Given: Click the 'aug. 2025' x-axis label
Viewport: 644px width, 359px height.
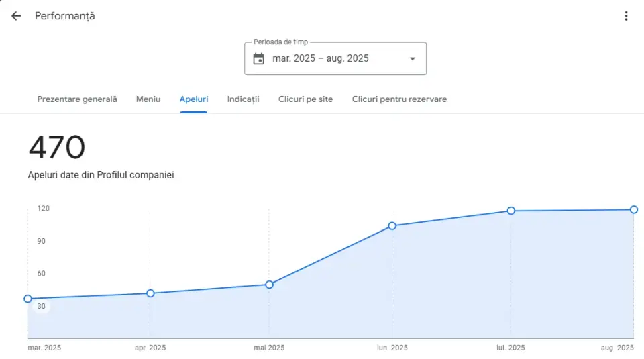Looking at the screenshot, I should coord(617,348).
